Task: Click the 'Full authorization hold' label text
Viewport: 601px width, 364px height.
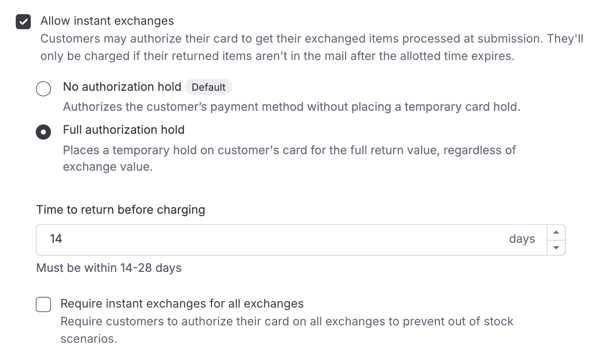Action: tap(124, 130)
